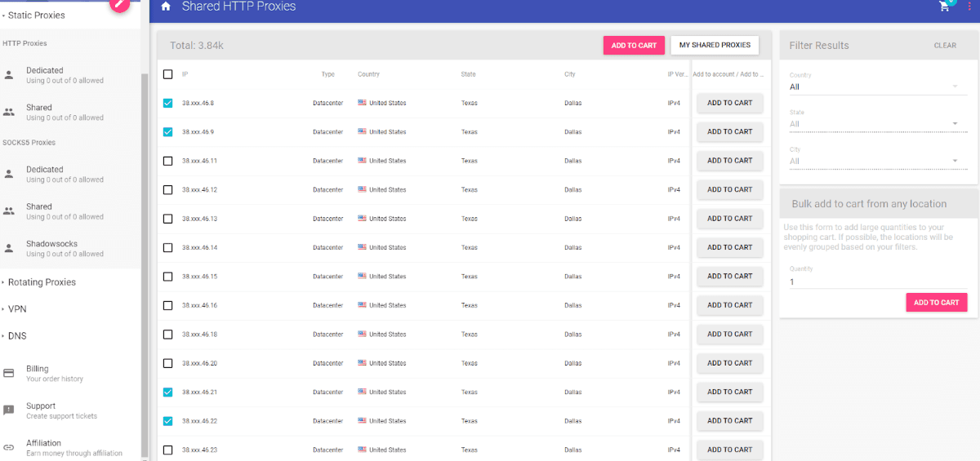Click pink ADD TO CART above table

634,46
